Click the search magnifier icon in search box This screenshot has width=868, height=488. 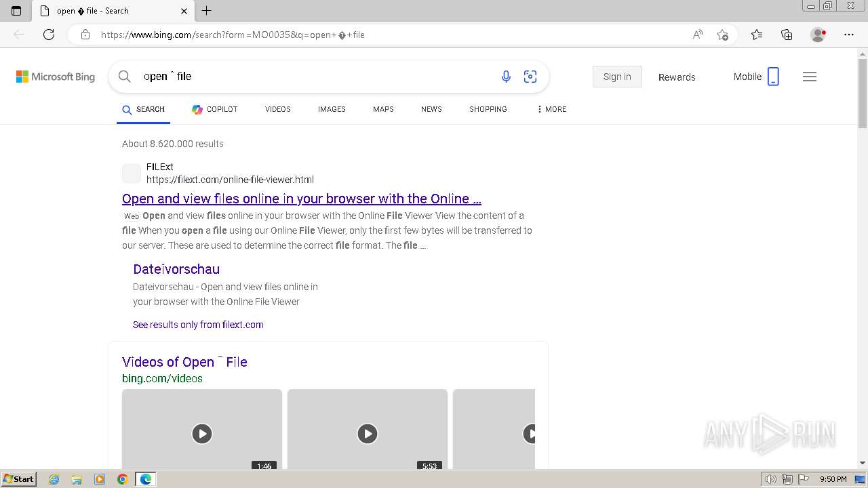coord(124,77)
